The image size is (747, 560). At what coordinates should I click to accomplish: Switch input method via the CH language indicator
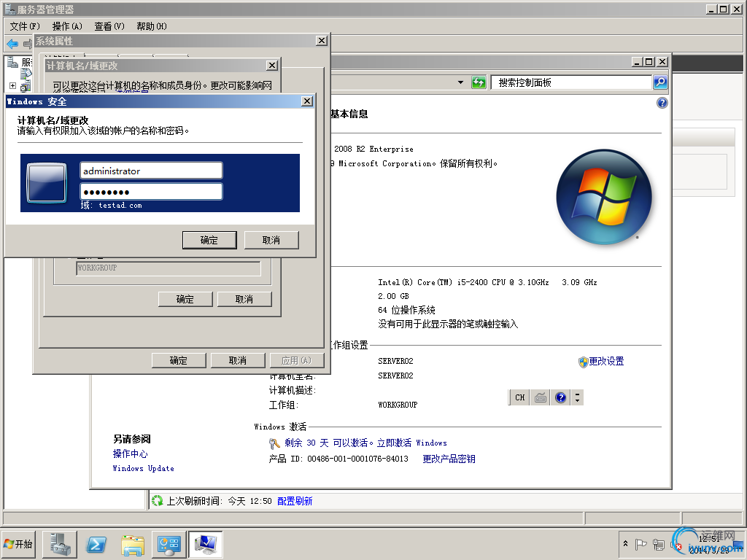[519, 397]
